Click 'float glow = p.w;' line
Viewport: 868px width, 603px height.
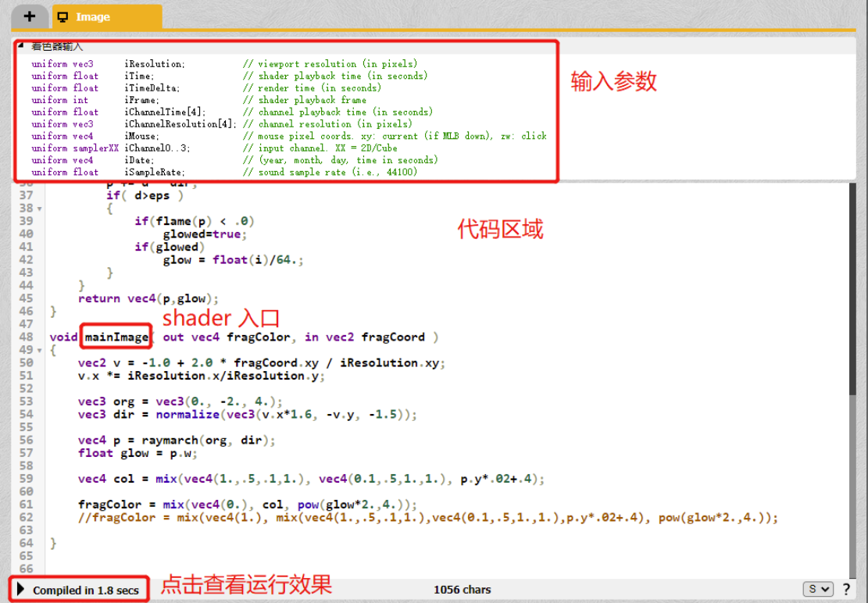[138, 453]
